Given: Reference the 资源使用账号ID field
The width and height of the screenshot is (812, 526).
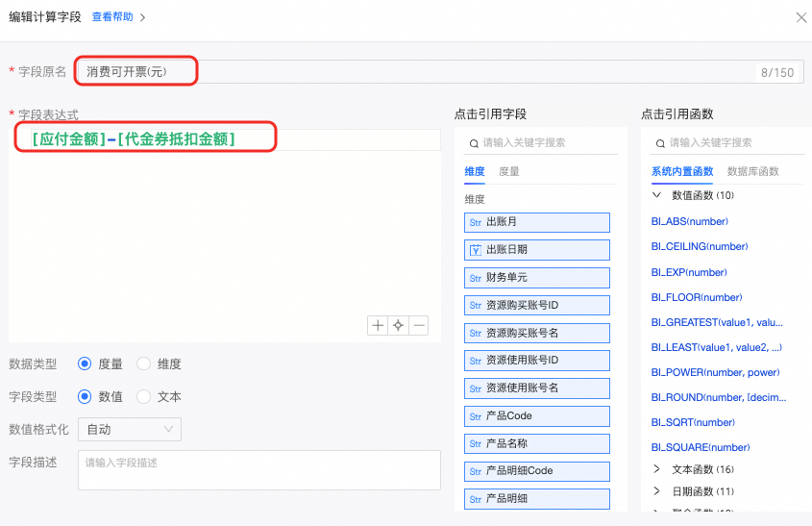Looking at the screenshot, I should tap(537, 361).
